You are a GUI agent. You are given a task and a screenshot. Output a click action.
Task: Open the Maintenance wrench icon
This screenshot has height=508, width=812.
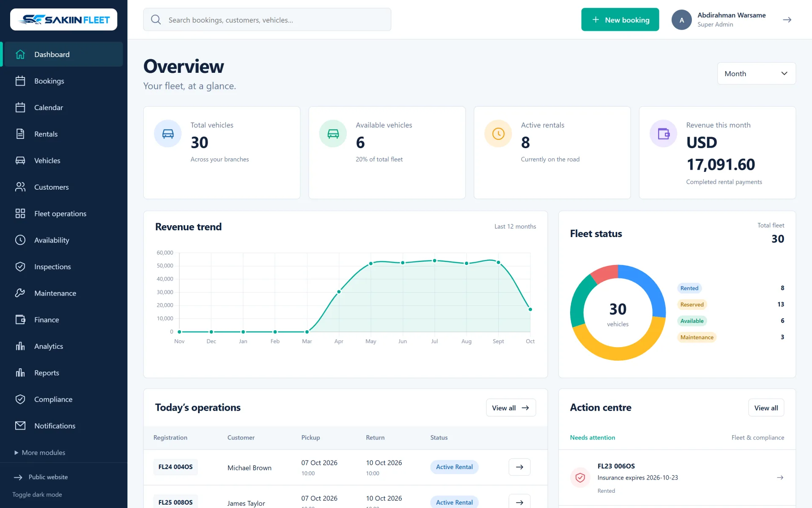[20, 293]
